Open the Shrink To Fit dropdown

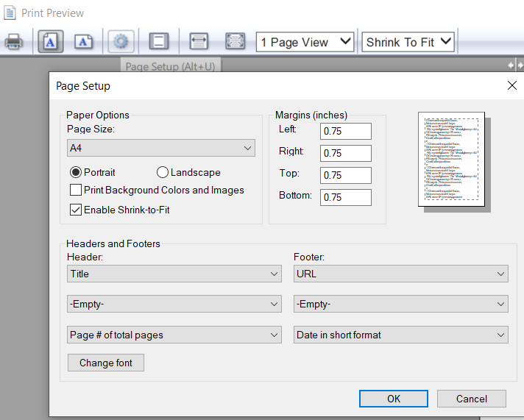tap(408, 42)
